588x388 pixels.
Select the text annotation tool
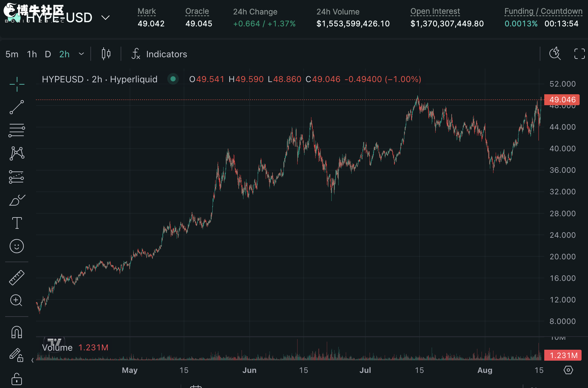coord(17,223)
